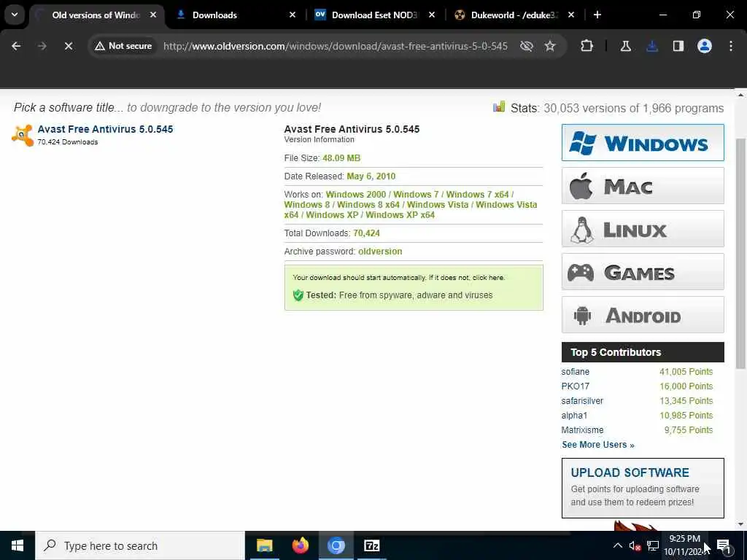Select the Old versions of Windows tab
Screen dimensions: 747x560
[96, 15]
